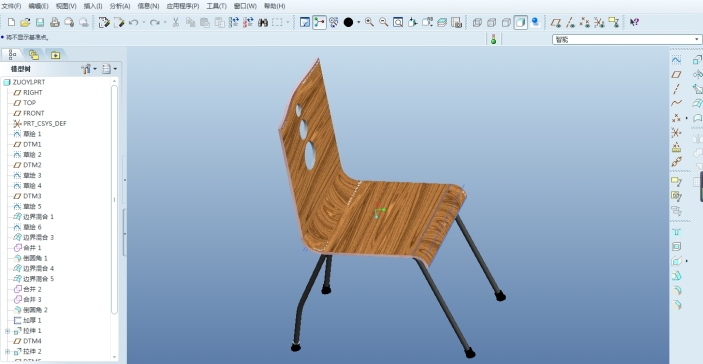The width and height of the screenshot is (703, 364).
Task: Switch to the Folder Browser tab
Action: click(34, 54)
